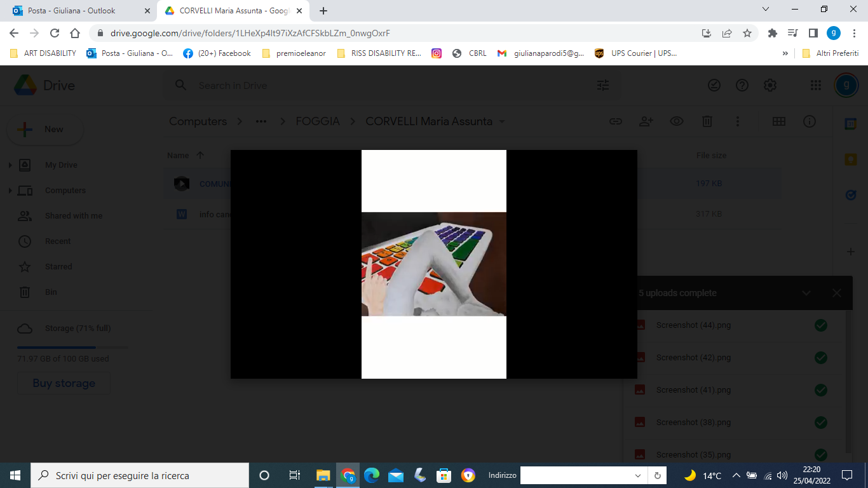Switch to grid layout view
868x488 pixels.
pos(778,121)
